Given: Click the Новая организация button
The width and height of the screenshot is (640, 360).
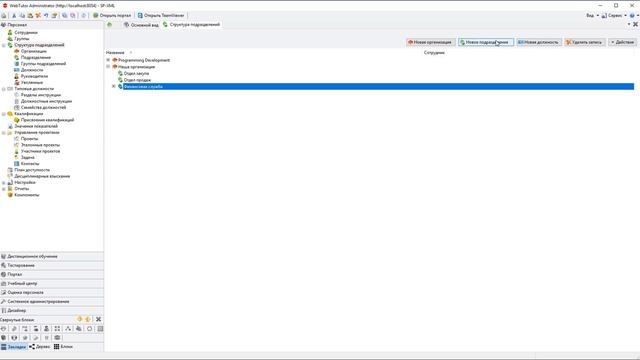Looking at the screenshot, I should pos(431,42).
